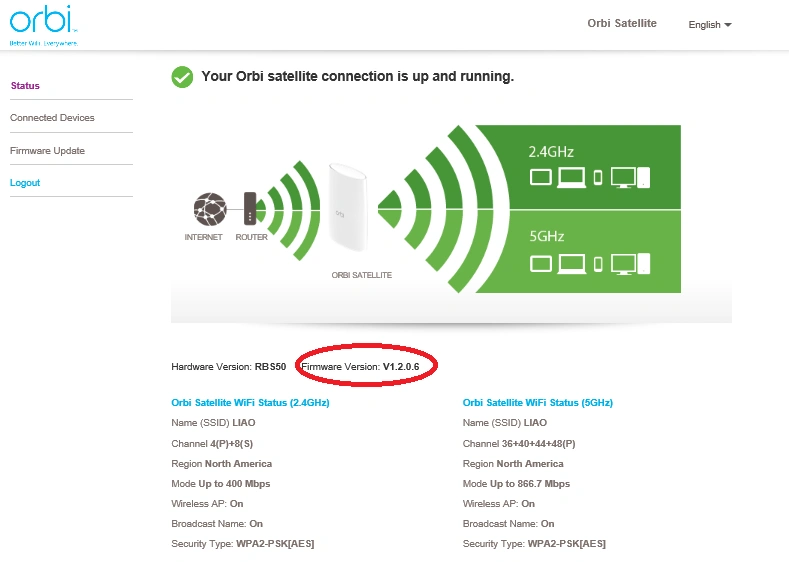Click the desktop computer icon under 2.4GHz
789x562 pixels.
point(630,178)
